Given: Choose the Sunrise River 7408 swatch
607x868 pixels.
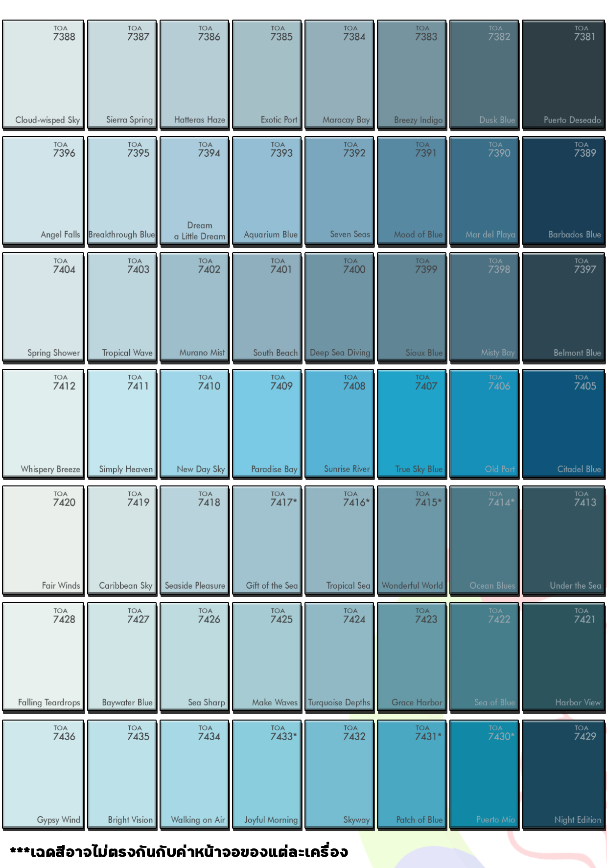Looking at the screenshot, I should [339, 424].
